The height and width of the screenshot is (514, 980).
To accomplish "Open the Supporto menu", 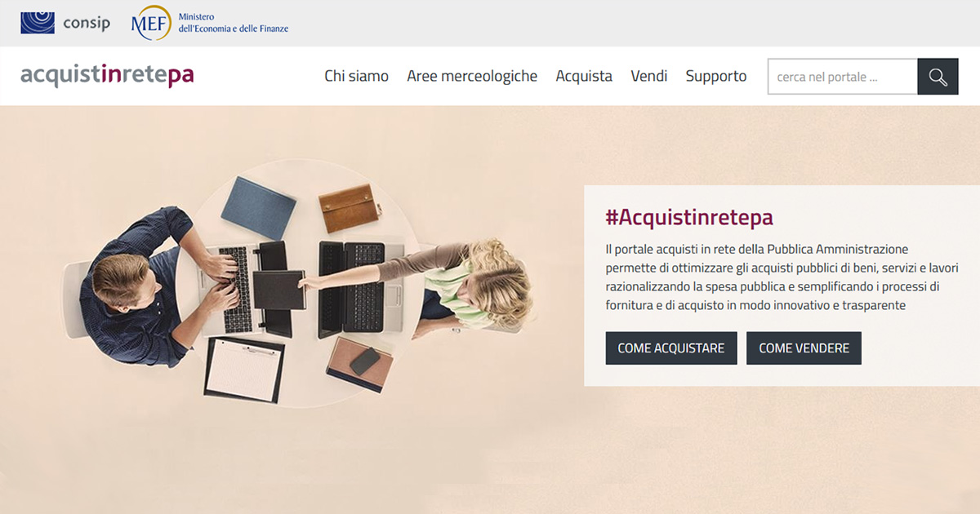I will click(716, 76).
